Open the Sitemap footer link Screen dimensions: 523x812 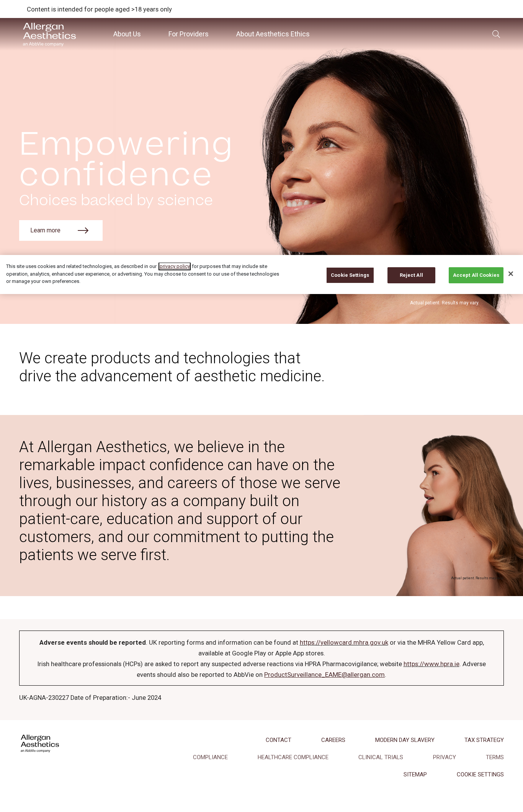pyautogui.click(x=415, y=774)
